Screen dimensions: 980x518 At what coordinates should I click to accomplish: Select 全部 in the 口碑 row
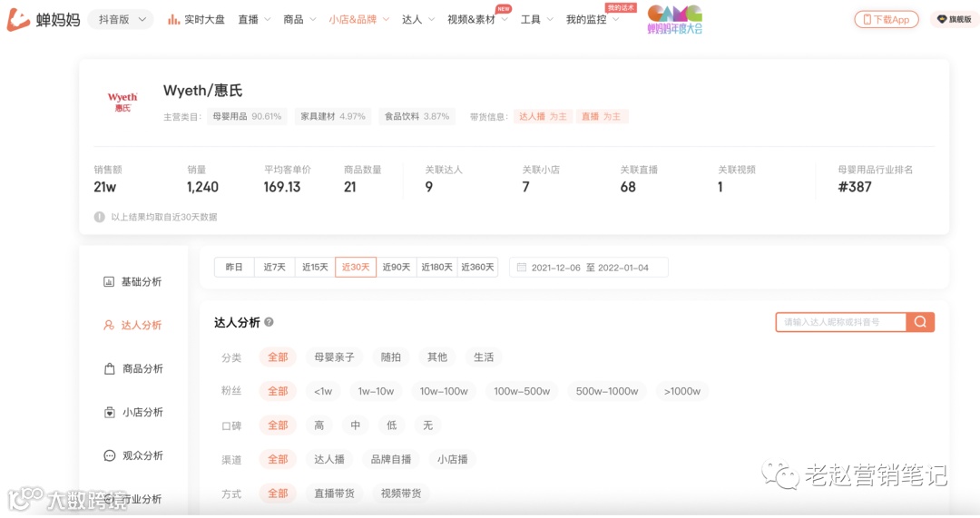pos(278,425)
